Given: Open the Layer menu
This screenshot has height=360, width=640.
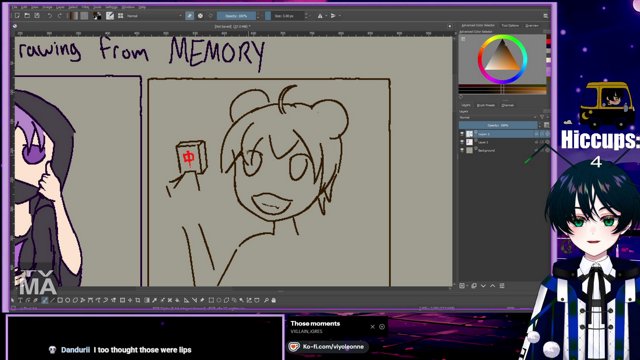Looking at the screenshot, I should coord(60,7).
